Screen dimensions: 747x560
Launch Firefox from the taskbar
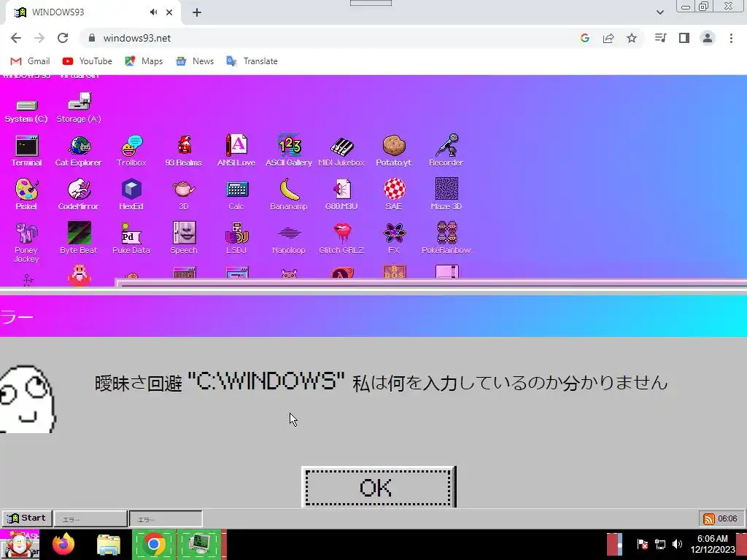pos(63,544)
